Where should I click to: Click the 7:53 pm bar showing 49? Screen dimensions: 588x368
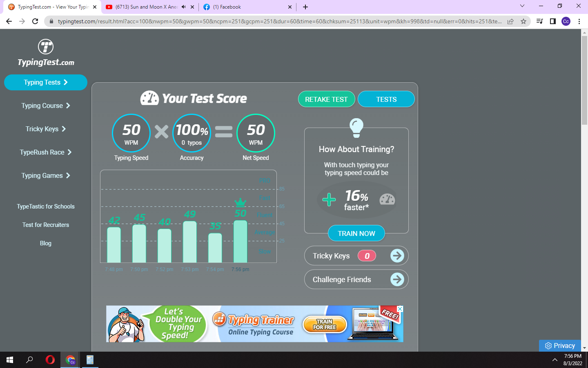tap(190, 242)
